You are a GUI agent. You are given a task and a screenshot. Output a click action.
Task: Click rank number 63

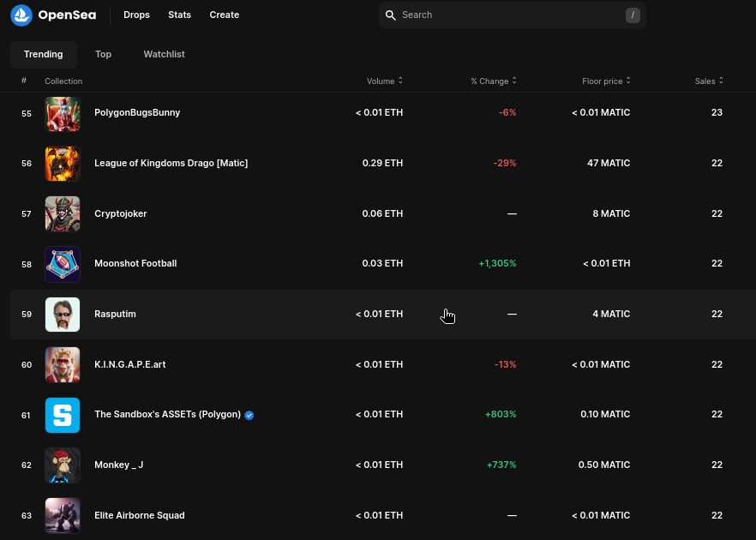(x=27, y=515)
